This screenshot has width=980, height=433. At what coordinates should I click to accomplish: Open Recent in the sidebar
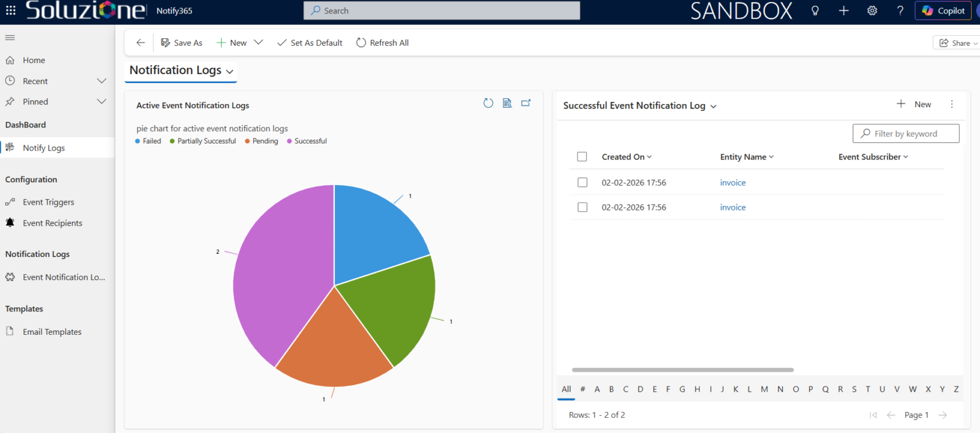coord(35,81)
